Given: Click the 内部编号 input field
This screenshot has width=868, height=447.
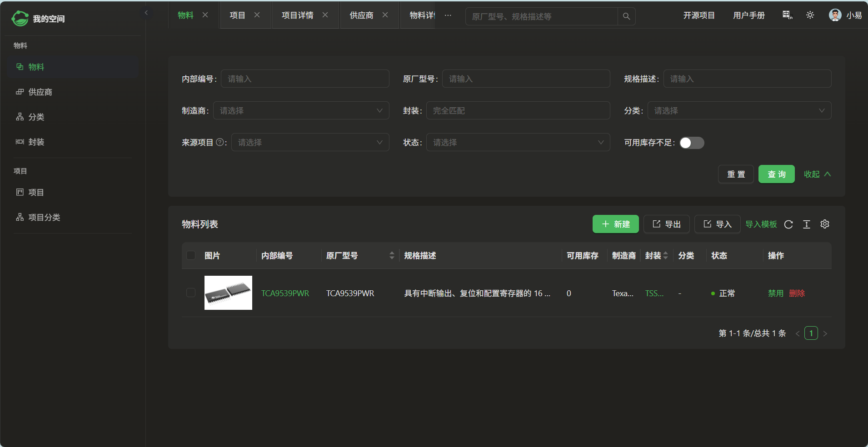Looking at the screenshot, I should pos(304,79).
